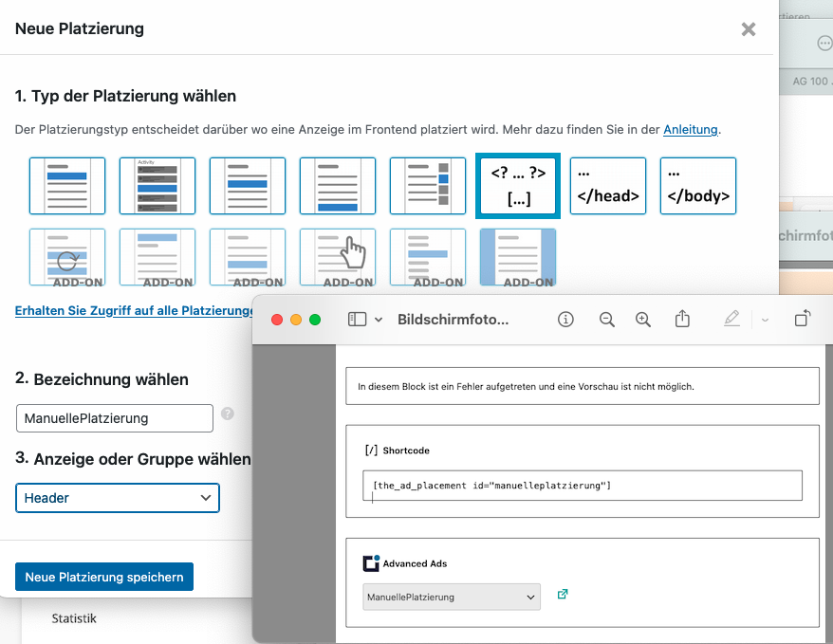
Task: Open the ManuellePlatzierung dropdown in Advanced Ads block
Action: pos(452,597)
